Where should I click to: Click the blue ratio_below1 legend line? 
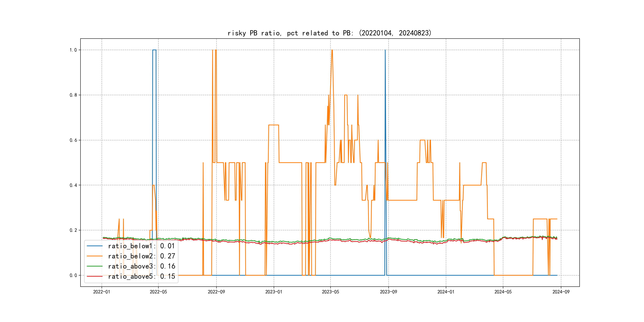pyautogui.click(x=94, y=246)
